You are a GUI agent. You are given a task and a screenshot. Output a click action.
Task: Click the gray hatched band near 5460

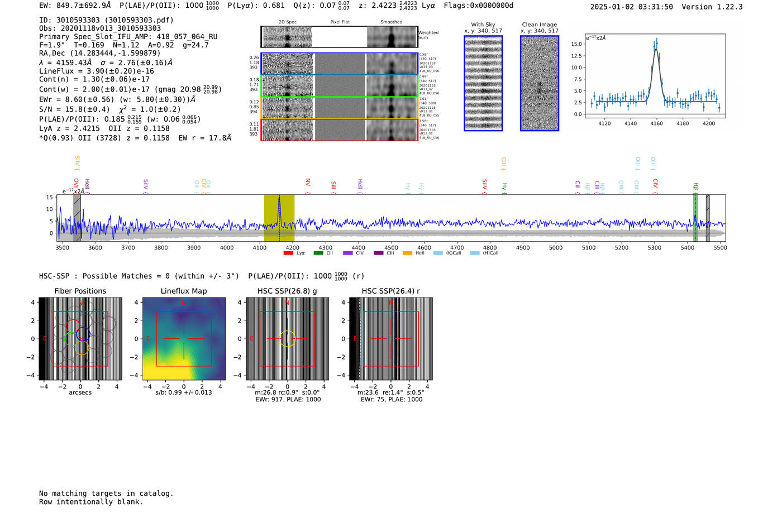pyautogui.click(x=708, y=218)
